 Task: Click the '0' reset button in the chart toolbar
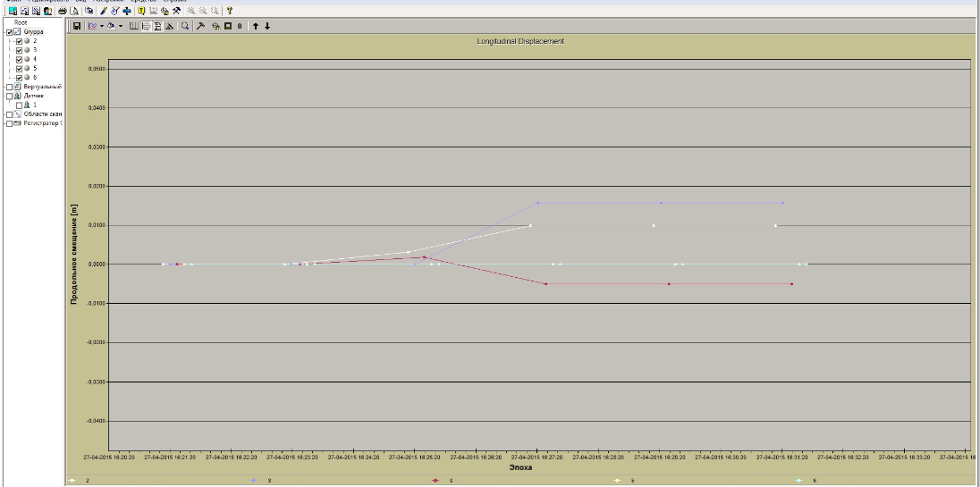pyautogui.click(x=240, y=26)
